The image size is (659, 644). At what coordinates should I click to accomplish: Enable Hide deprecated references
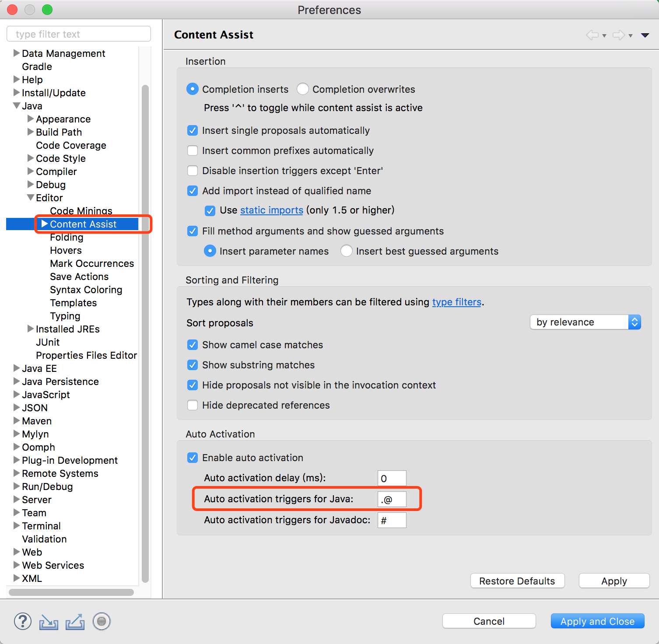[193, 405]
